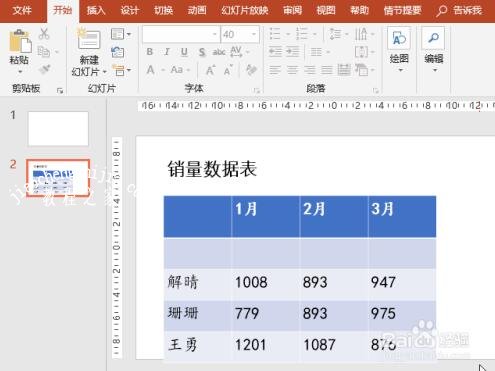Click the Numbering list icon
This screenshot has width=495, height=371.
[302, 34]
